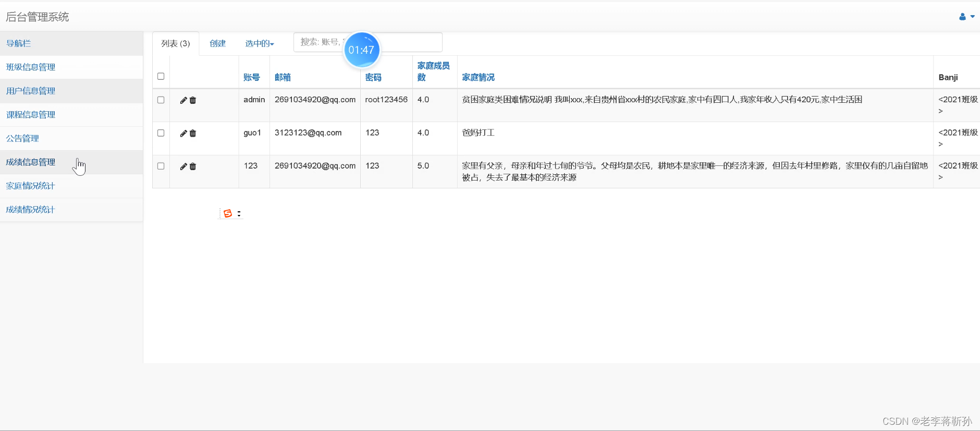Screen dimensions: 980x431
Task: Edit the admin row with pencil icon
Action: (183, 100)
